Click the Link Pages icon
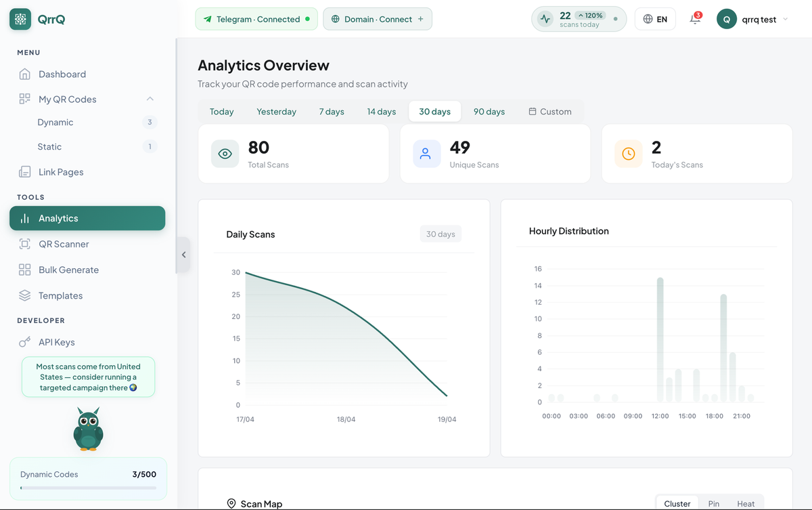The image size is (812, 510). tap(24, 172)
